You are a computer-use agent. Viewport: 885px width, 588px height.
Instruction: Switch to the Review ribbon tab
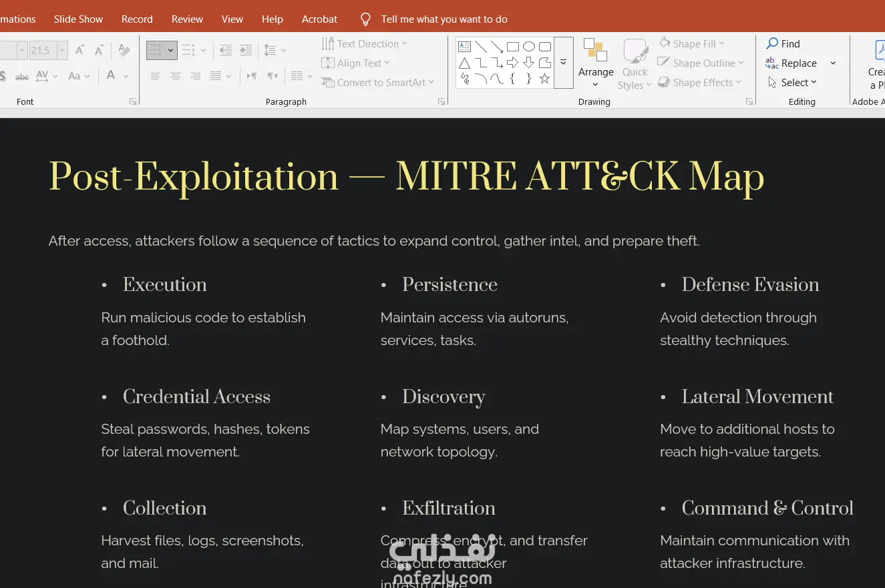(187, 19)
